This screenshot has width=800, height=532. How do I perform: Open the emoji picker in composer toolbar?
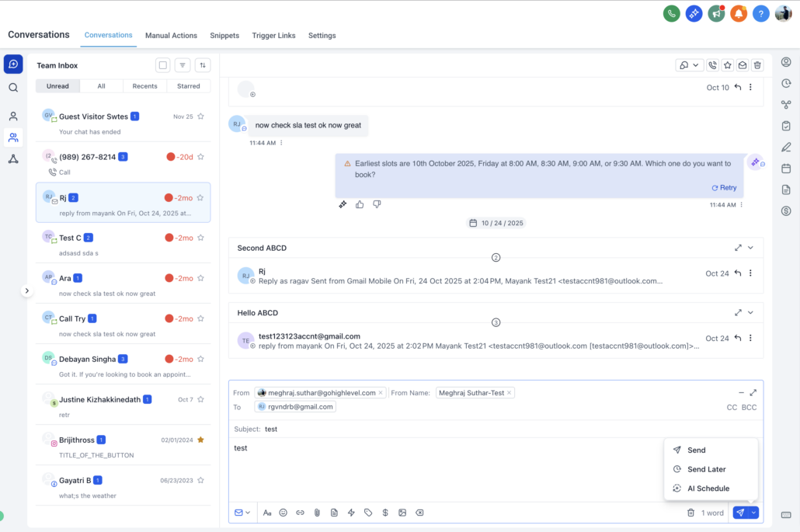(x=283, y=513)
